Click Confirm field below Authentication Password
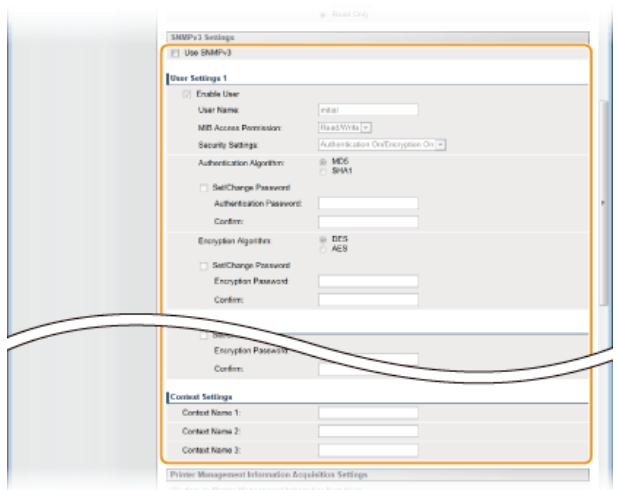The height and width of the screenshot is (490, 618). click(x=368, y=222)
